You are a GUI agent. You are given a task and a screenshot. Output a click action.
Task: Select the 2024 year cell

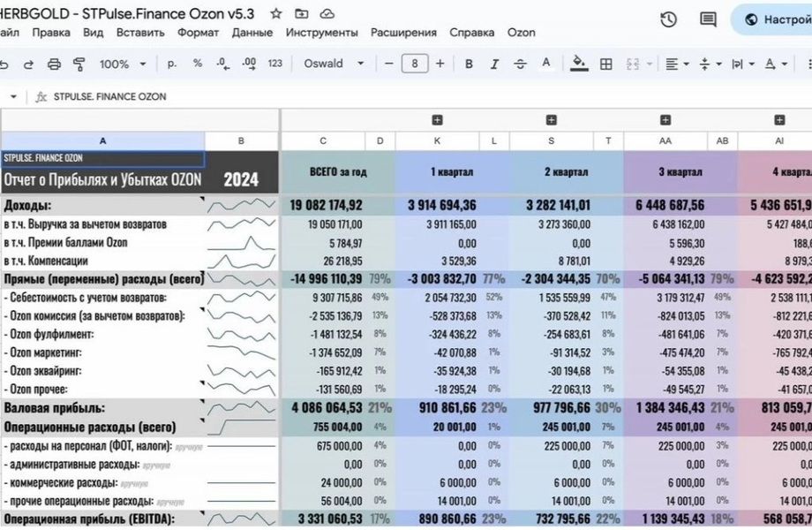(241, 179)
